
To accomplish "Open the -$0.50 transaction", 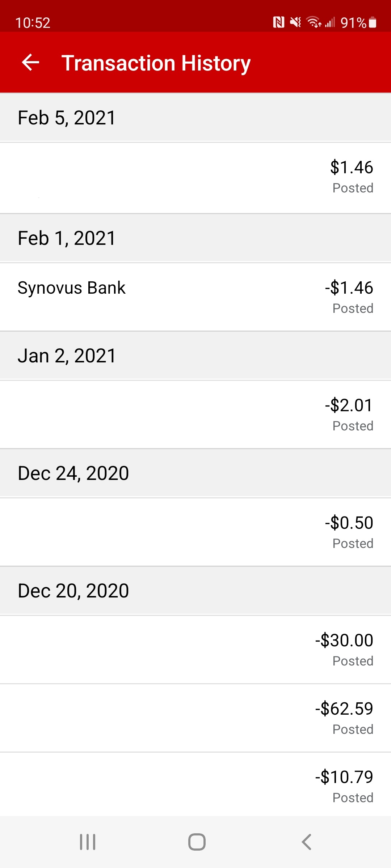I will (195, 532).
